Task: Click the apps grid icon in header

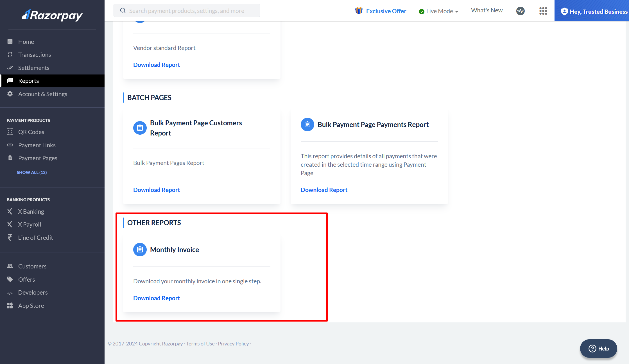Action: click(x=543, y=11)
